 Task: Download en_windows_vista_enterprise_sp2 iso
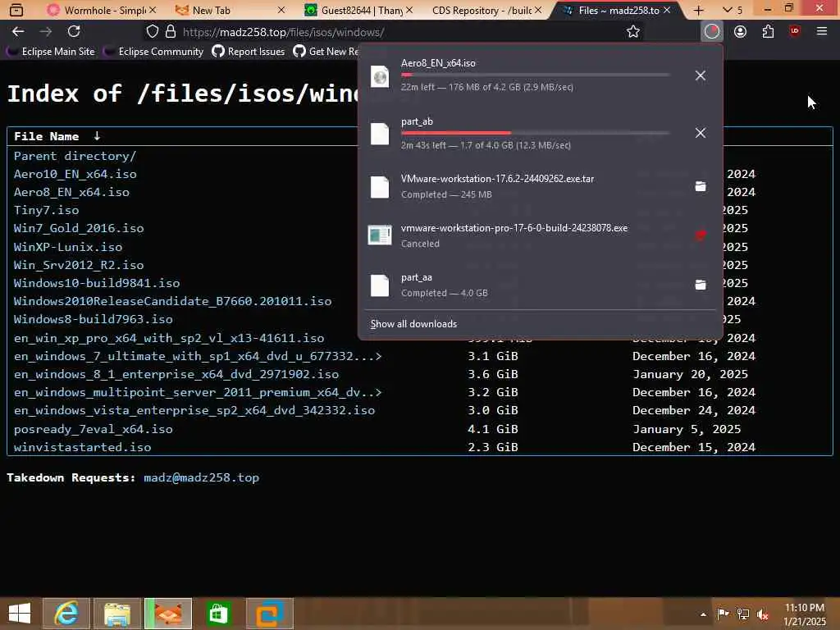tap(194, 410)
